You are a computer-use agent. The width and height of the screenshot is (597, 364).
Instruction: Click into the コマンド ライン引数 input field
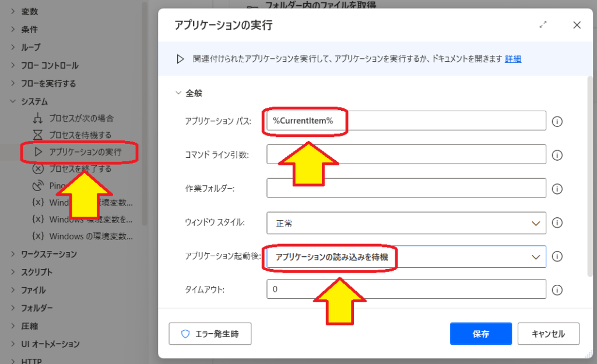(406, 155)
